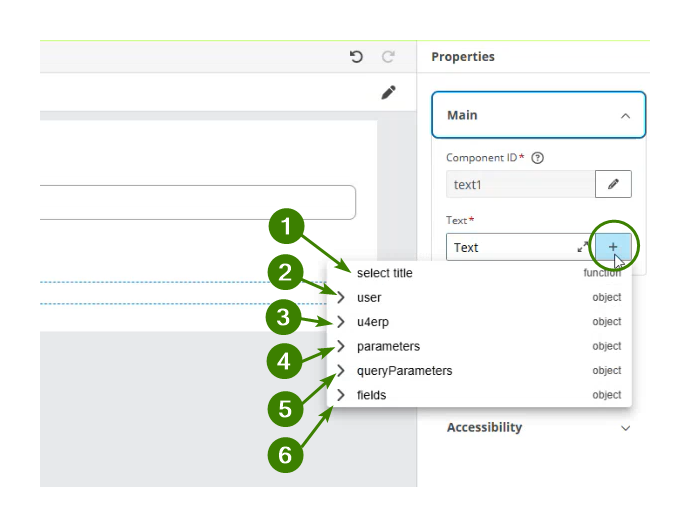Expand the user object chevron
690x527 pixels.
coord(341,297)
